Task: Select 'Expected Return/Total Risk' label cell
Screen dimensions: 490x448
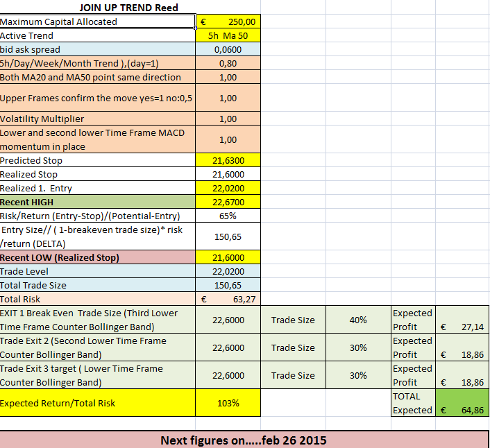Action: [x=97, y=403]
